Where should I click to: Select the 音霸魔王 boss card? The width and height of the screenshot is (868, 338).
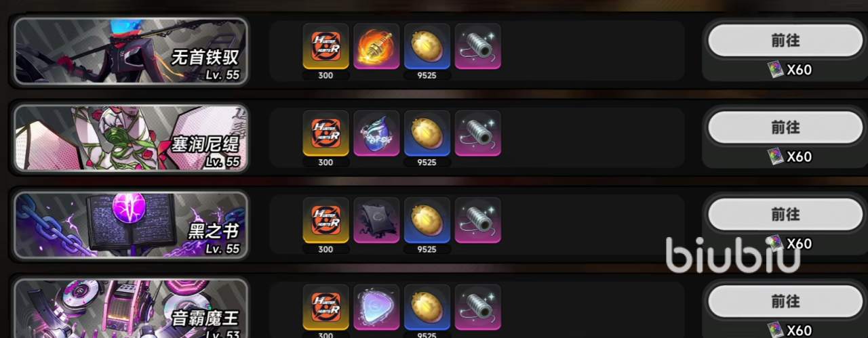131,308
